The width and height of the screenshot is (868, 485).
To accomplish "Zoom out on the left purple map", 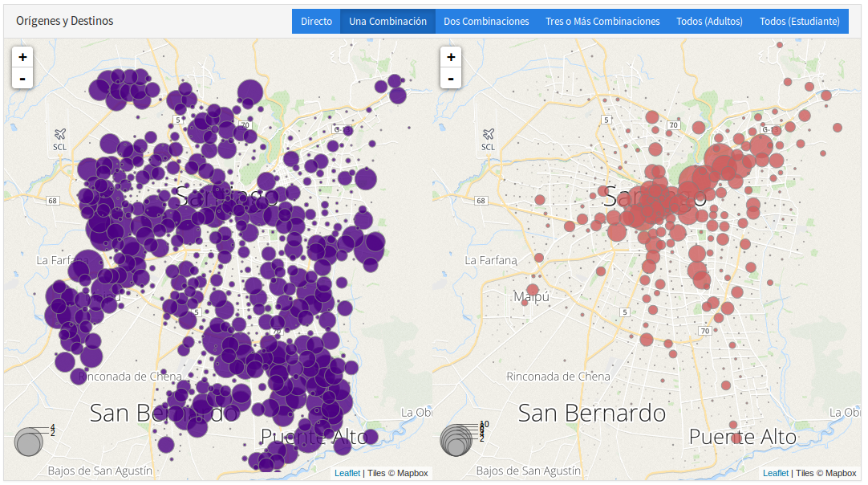I will coord(22,78).
